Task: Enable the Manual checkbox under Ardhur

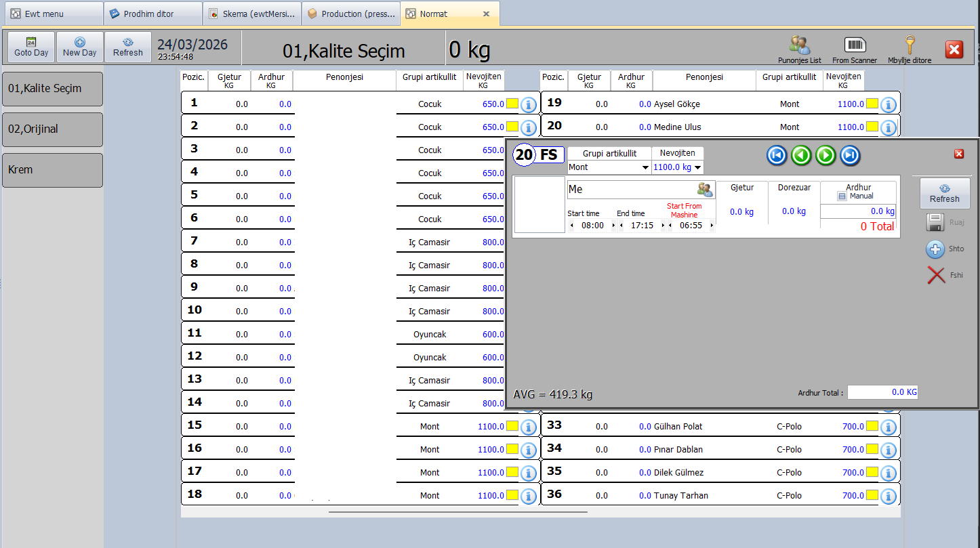Action: coord(842,196)
